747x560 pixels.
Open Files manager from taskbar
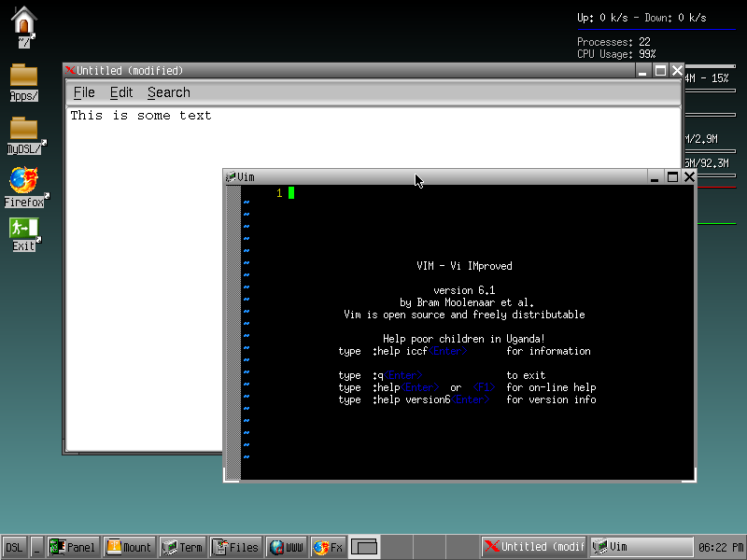click(x=236, y=547)
